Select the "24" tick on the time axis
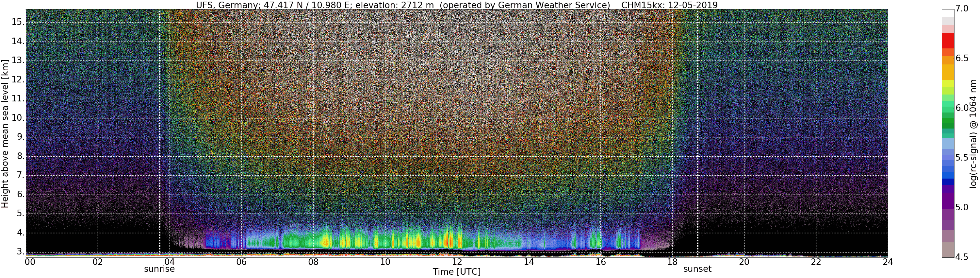Image resolution: width=980 pixels, height=278 pixels. point(888,262)
